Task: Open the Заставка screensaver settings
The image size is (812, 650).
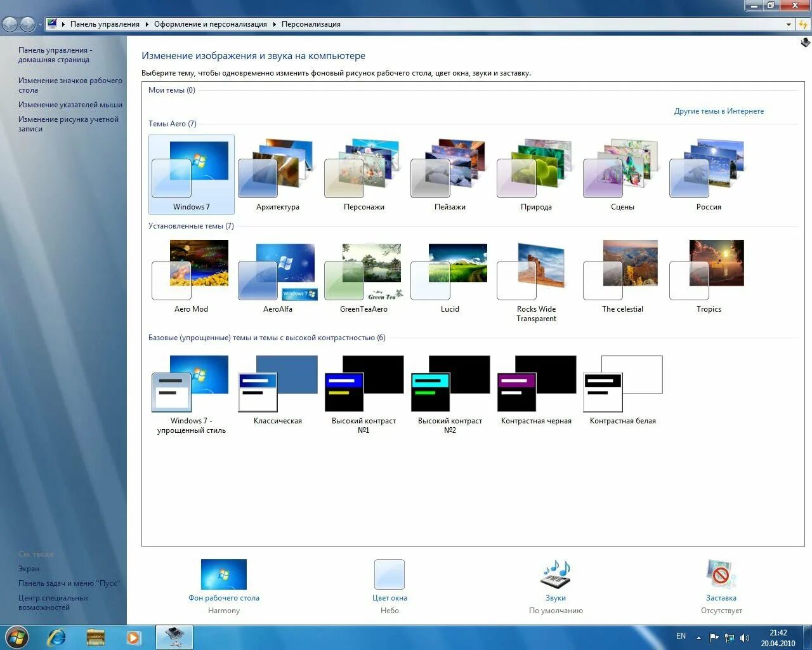Action: (721, 587)
